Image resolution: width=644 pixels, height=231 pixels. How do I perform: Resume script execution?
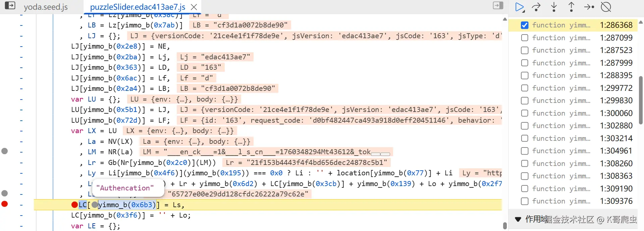click(519, 7)
